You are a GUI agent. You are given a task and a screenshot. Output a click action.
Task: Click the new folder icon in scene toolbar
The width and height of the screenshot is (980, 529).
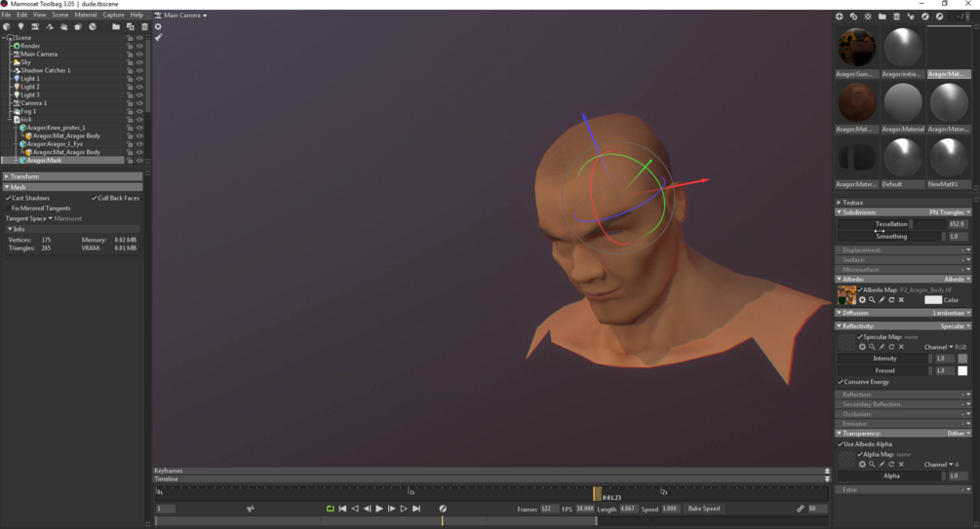116,27
